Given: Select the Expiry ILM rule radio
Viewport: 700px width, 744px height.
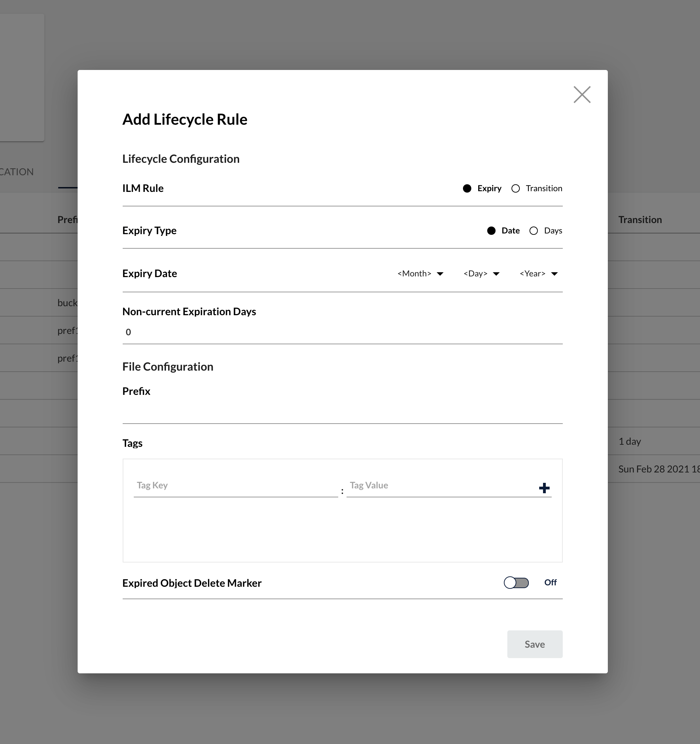Looking at the screenshot, I should pyautogui.click(x=467, y=188).
